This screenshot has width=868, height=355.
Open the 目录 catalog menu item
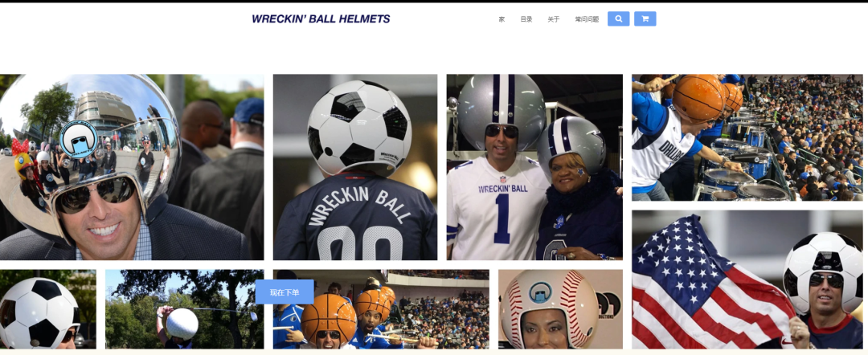(526, 19)
